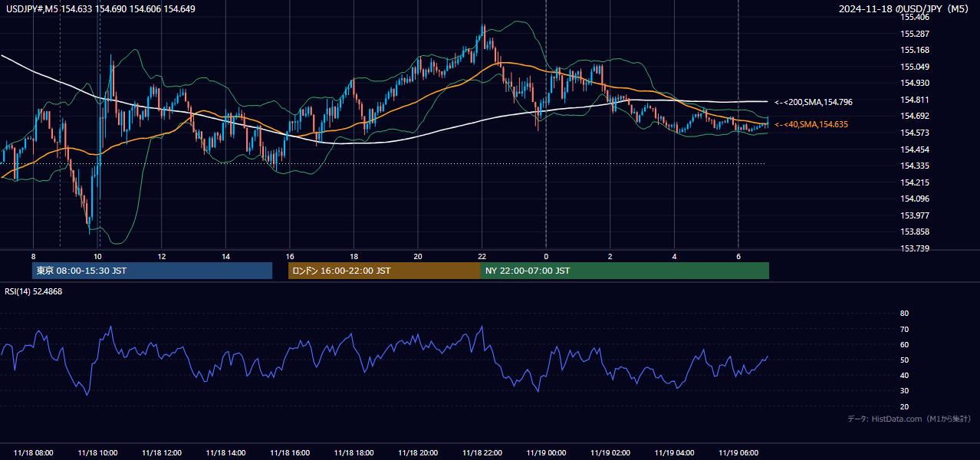Click price axis value 155.168
The width and height of the screenshot is (980, 460).
(915, 50)
